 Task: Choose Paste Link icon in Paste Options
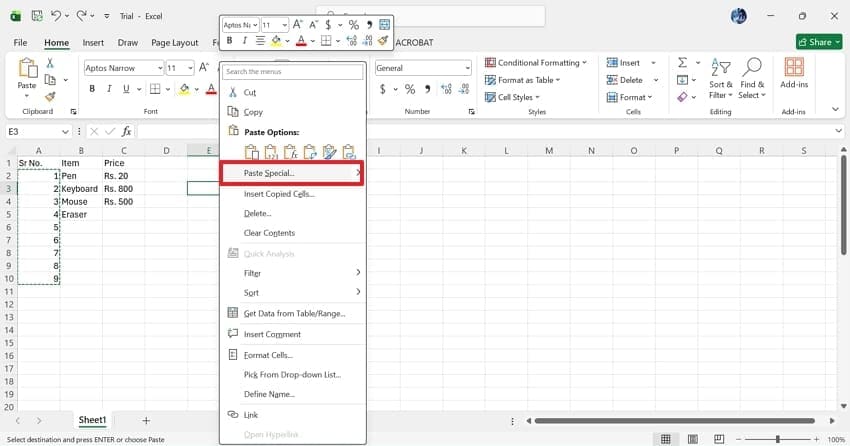point(349,152)
